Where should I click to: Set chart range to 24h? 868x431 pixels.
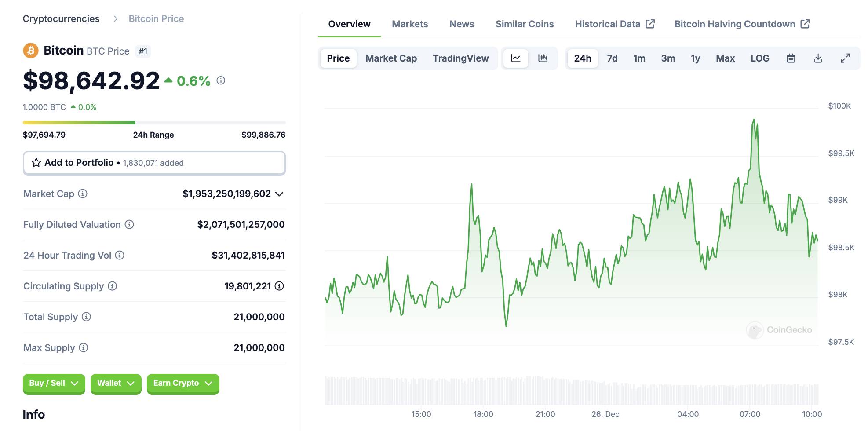(583, 58)
